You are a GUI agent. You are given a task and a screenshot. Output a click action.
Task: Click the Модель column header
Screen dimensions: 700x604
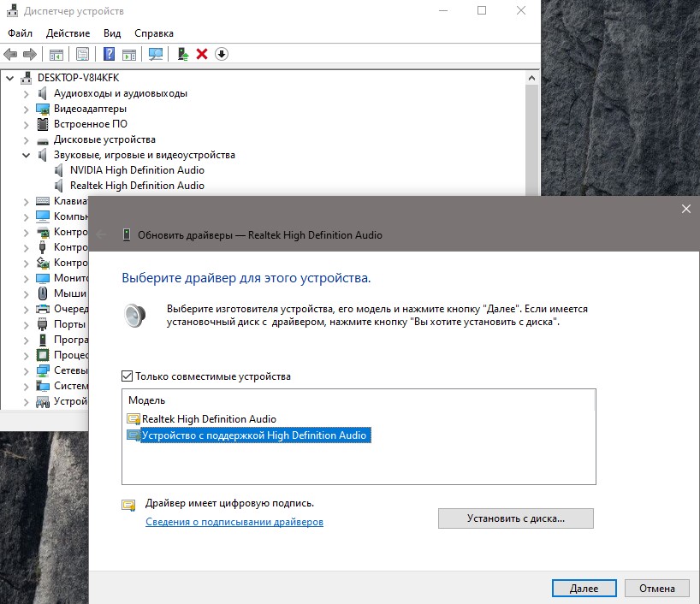(147, 400)
